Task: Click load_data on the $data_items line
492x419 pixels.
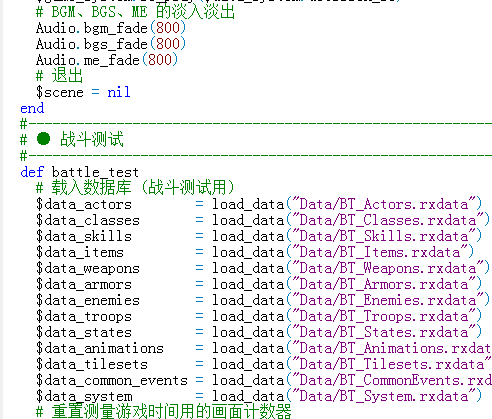Action: tap(248, 252)
